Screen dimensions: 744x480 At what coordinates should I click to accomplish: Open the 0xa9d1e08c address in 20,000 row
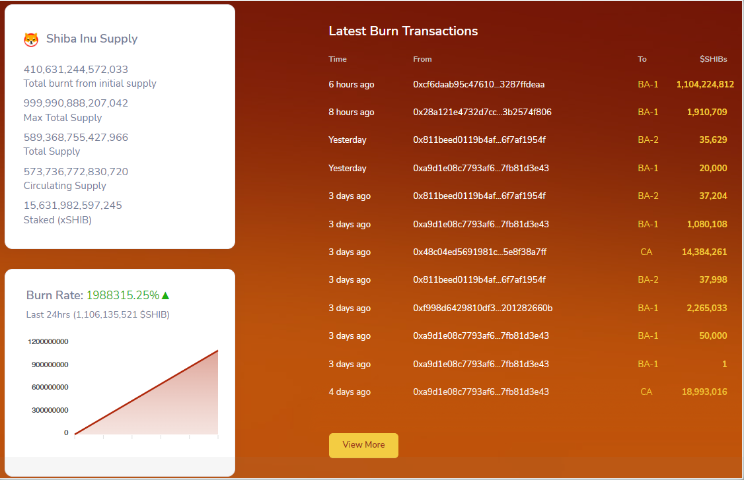point(481,168)
